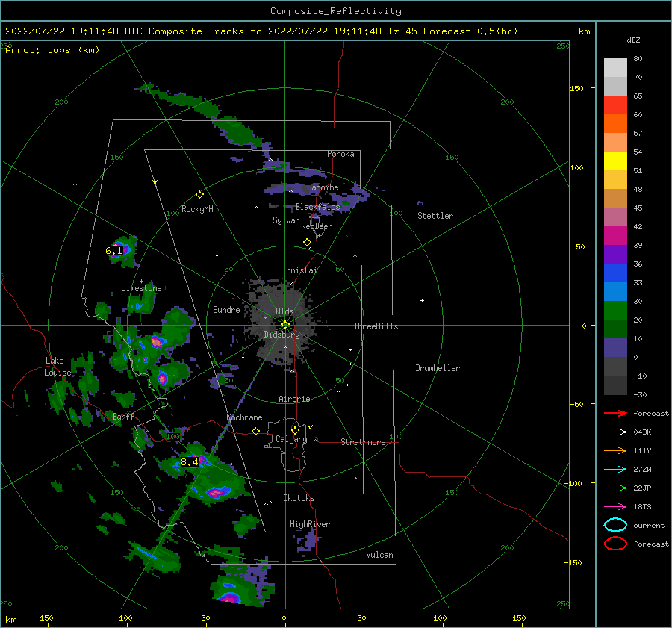Image resolution: width=672 pixels, height=628 pixels.
Task: Click the cyan 27ZW arrow in legend
Action: 615,470
